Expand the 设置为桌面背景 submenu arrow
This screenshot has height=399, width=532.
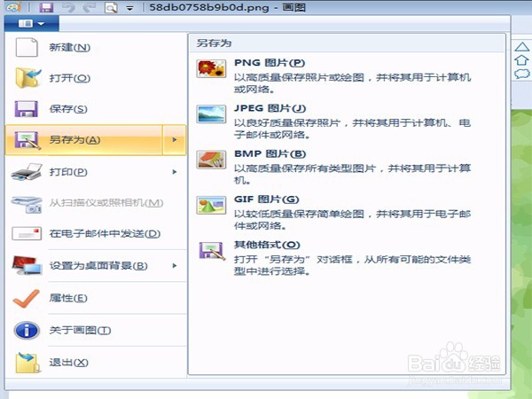pyautogui.click(x=175, y=266)
